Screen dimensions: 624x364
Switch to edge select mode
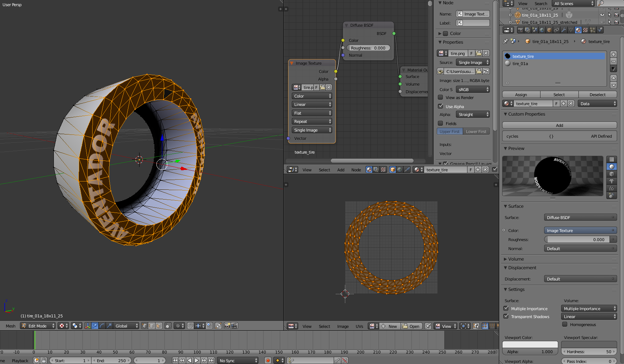point(152,326)
